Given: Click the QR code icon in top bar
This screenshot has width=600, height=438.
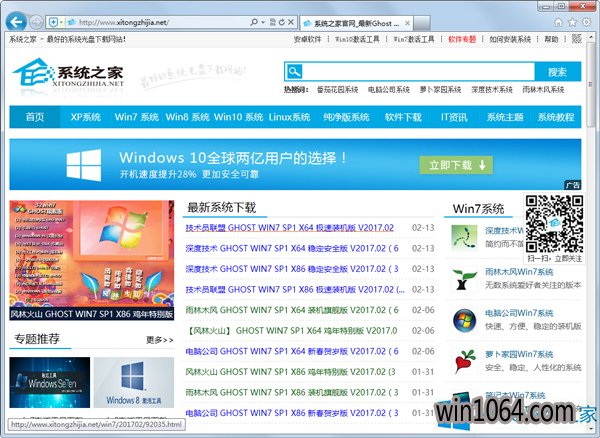Looking at the screenshot, I should pyautogui.click(x=576, y=39).
